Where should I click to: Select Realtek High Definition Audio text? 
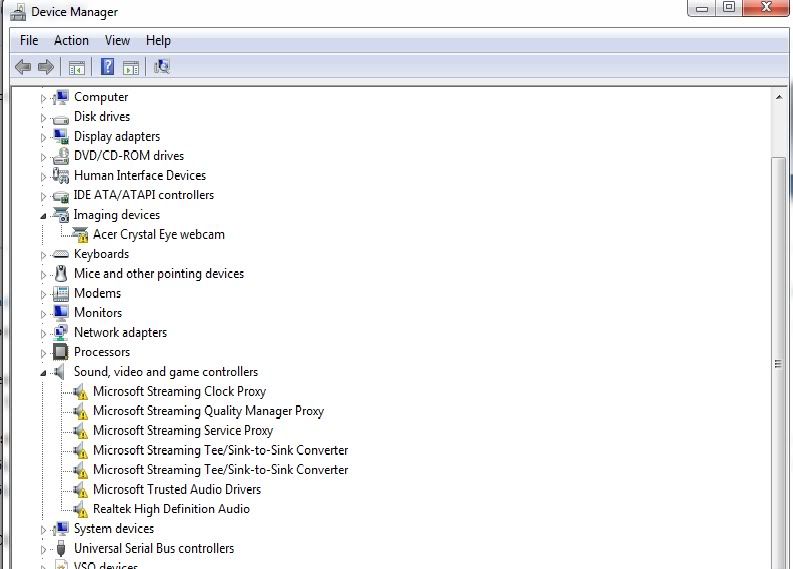(171, 509)
